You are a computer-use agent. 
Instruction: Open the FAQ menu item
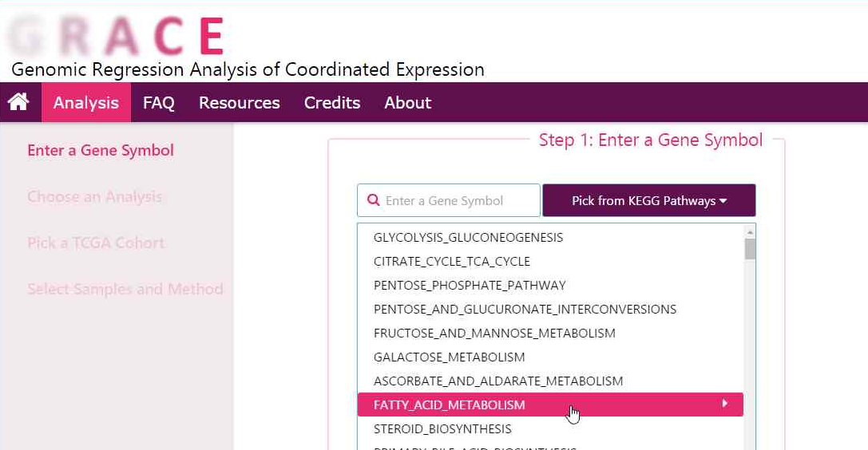coord(158,103)
